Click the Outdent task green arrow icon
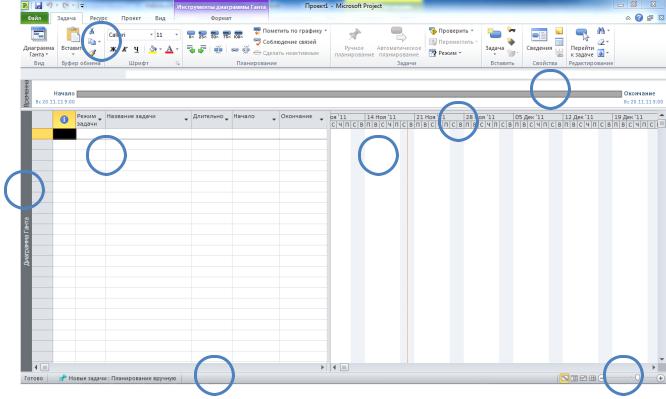This screenshot has width=666, height=399. 191,50
